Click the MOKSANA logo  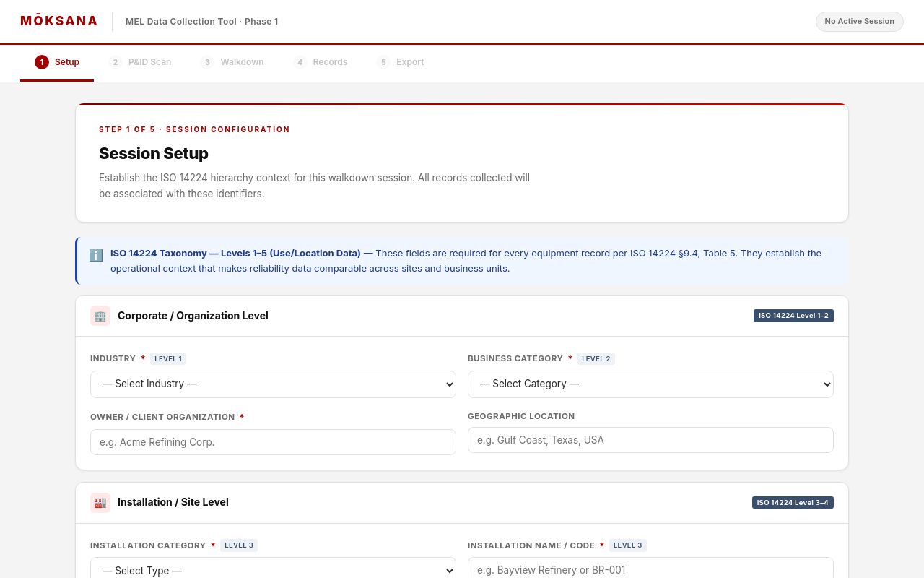tap(59, 21)
